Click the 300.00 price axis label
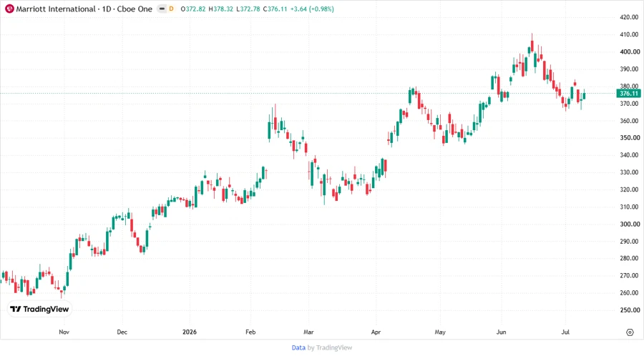Image resolution: width=644 pixels, height=356 pixels. 630,224
